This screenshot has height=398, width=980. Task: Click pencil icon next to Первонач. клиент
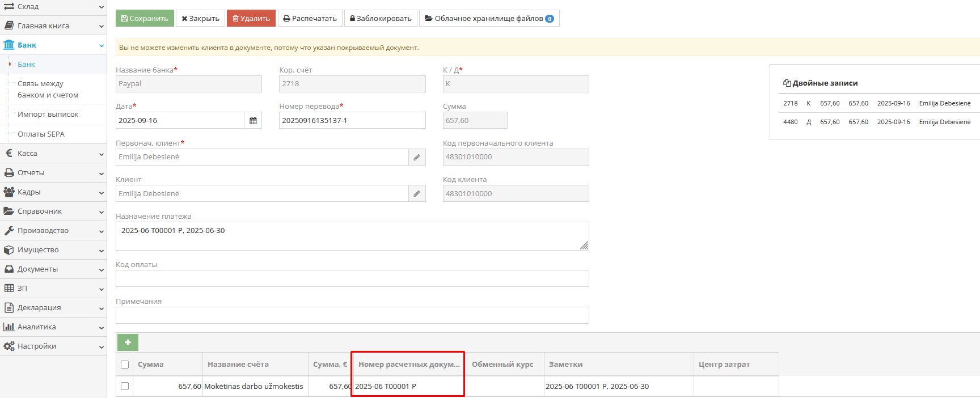pyautogui.click(x=417, y=157)
